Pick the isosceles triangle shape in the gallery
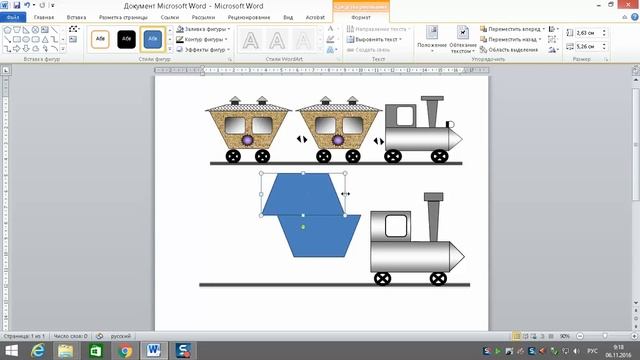Screen dimensions: 640x360 pos(45,40)
